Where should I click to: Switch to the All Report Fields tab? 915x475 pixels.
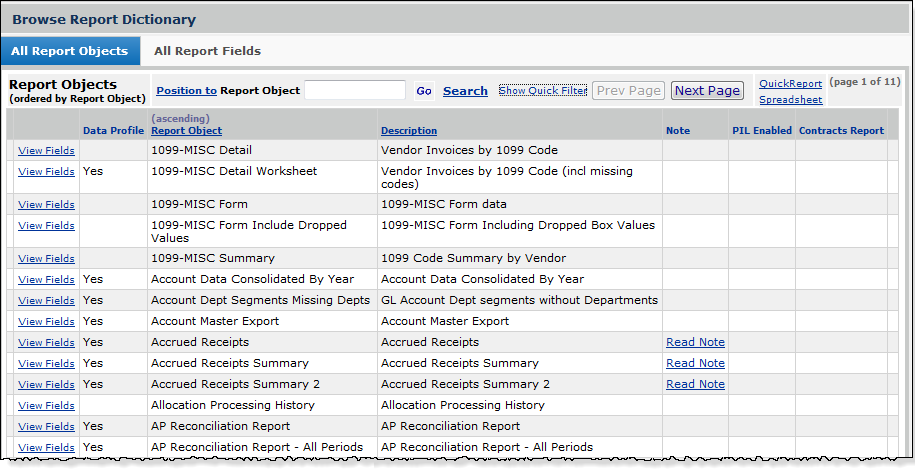[207, 51]
